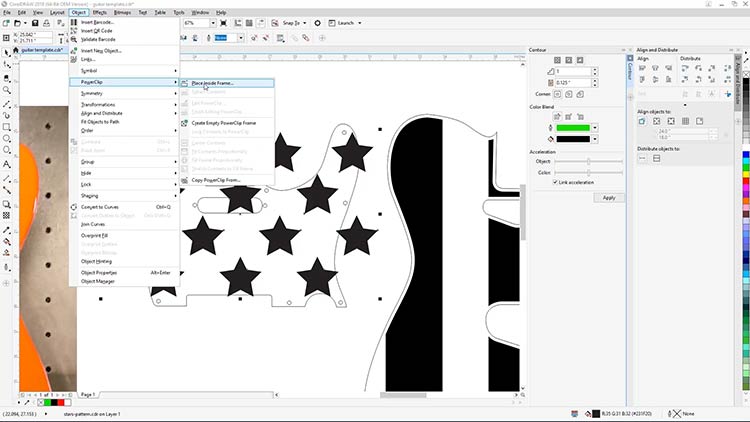
Task: Choose 'To center' contour type icon
Action: point(557,60)
